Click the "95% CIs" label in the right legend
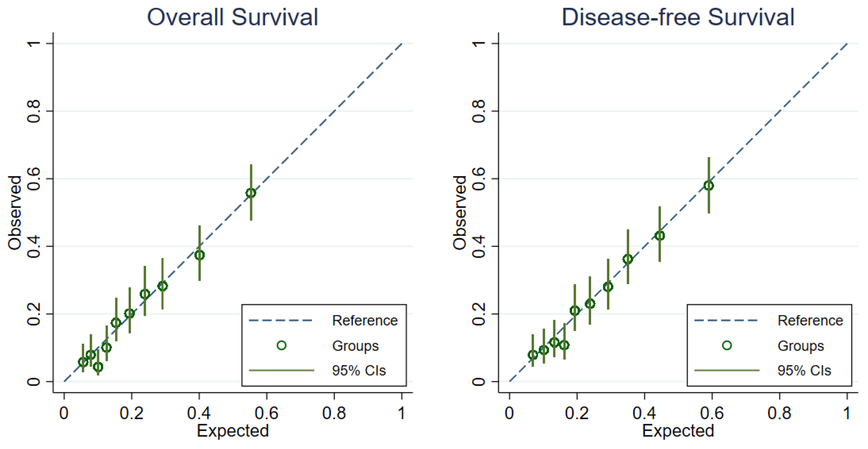868x449 pixels. click(x=804, y=371)
